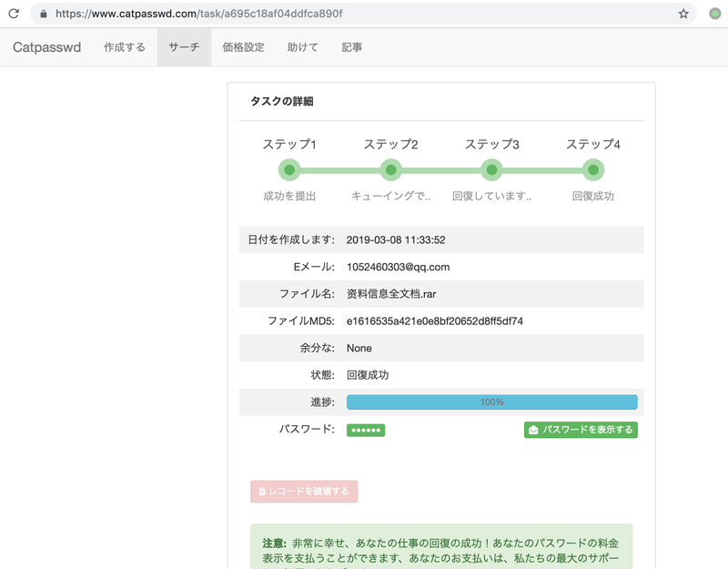The image size is (728, 569).
Task: Open the 価格設定 page
Action: (x=243, y=47)
